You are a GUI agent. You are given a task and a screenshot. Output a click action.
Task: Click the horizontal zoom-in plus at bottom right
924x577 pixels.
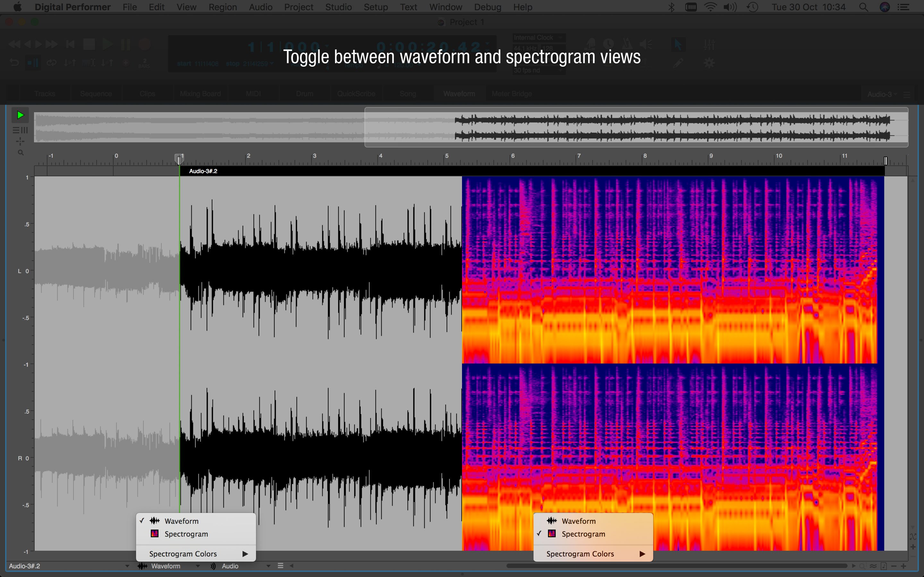point(903,566)
